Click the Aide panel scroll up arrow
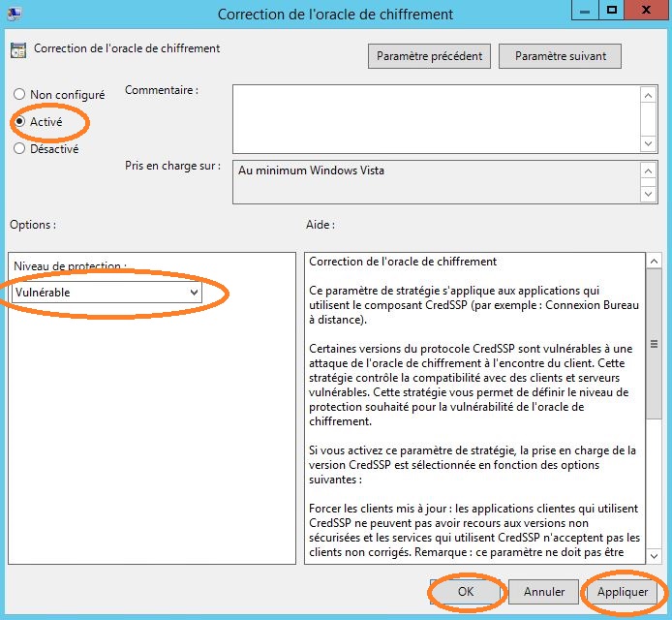672x620 pixels. pyautogui.click(x=654, y=262)
